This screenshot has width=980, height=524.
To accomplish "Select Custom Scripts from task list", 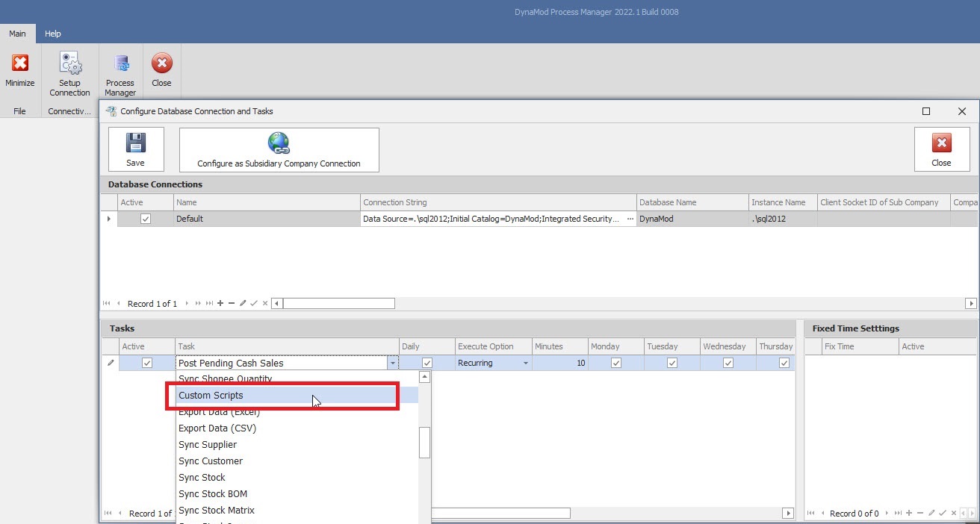I will 297,396.
